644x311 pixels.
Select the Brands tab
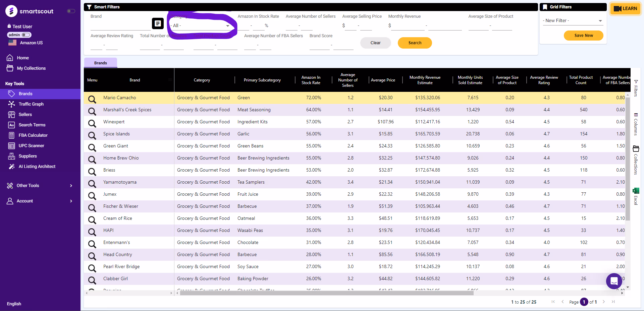pyautogui.click(x=101, y=63)
